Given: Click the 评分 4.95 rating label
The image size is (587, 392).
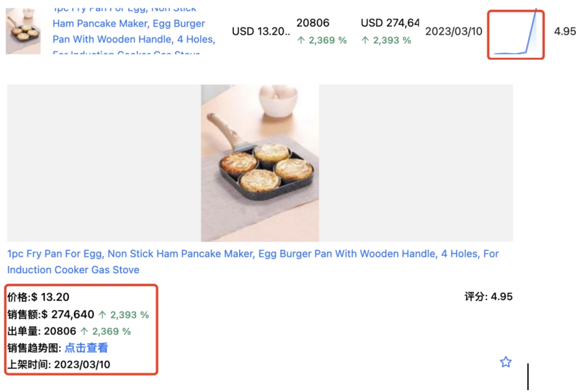Looking at the screenshot, I should (488, 297).
